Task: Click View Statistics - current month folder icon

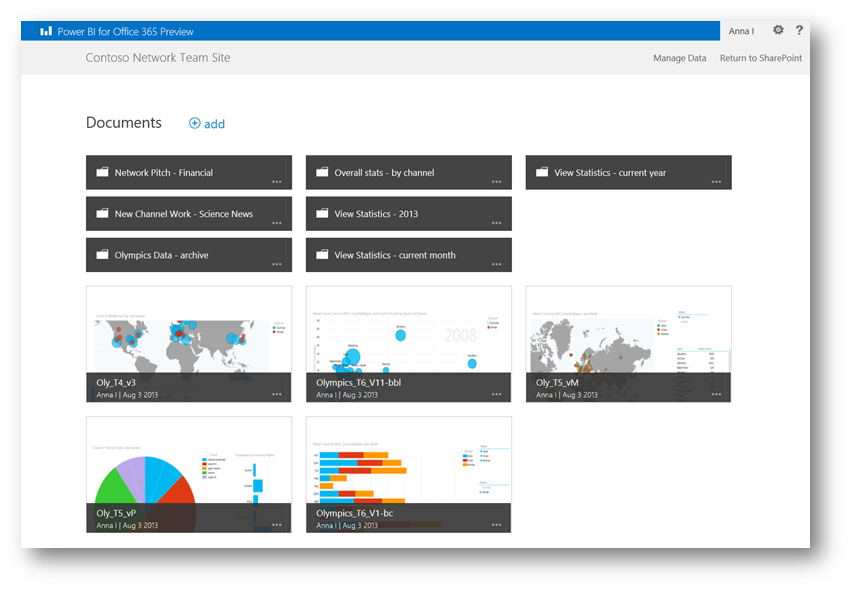Action: click(322, 255)
